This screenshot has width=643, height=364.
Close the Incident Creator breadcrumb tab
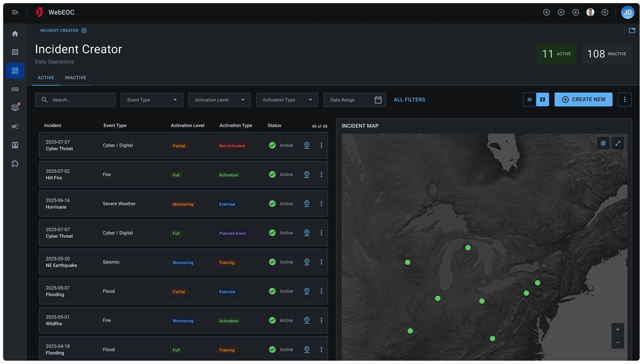84,31
